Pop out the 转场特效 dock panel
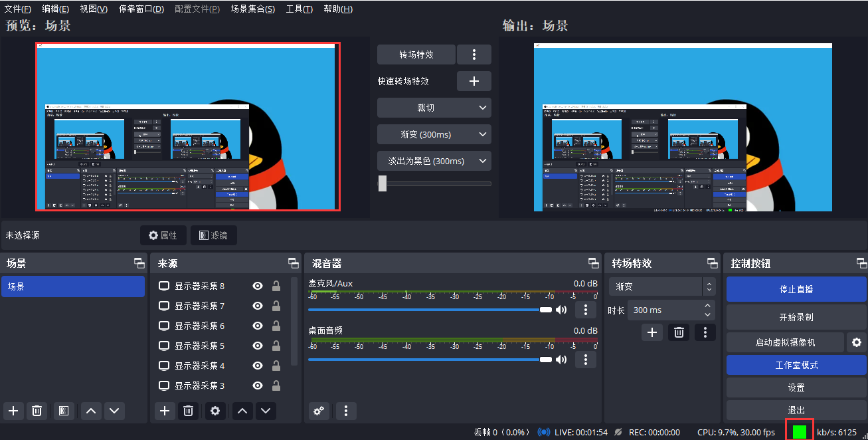Viewport: 868px width, 440px height. [x=713, y=263]
